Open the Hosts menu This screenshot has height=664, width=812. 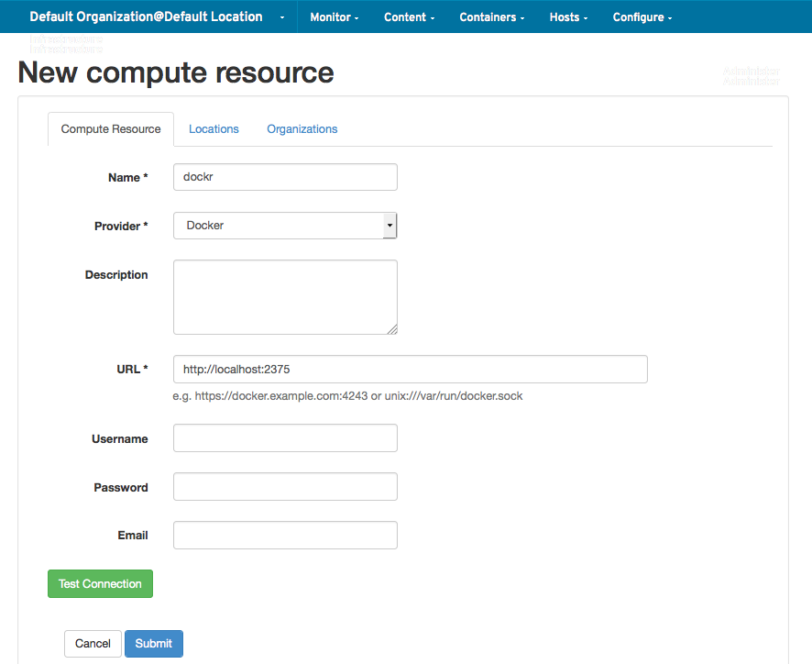pos(566,17)
